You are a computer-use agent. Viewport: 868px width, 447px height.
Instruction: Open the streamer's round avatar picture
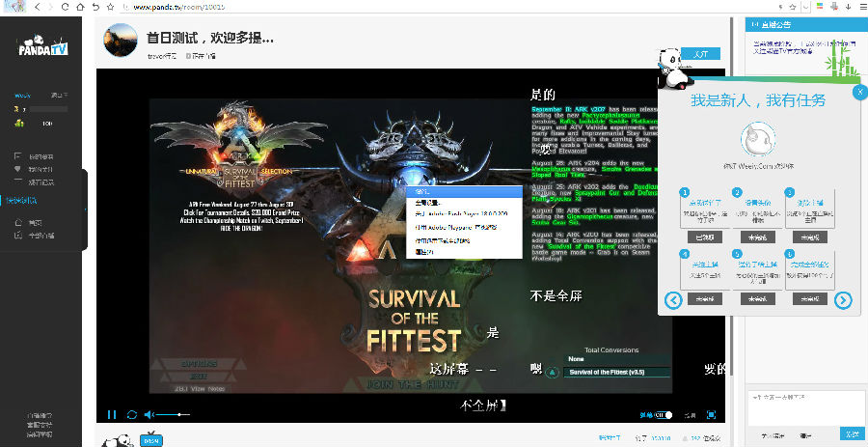pos(121,40)
